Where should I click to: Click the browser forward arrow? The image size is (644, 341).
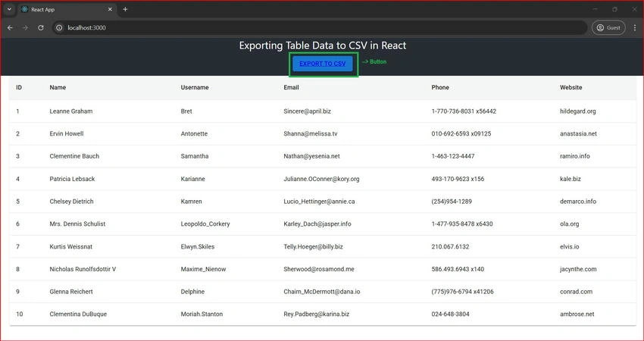(26, 27)
